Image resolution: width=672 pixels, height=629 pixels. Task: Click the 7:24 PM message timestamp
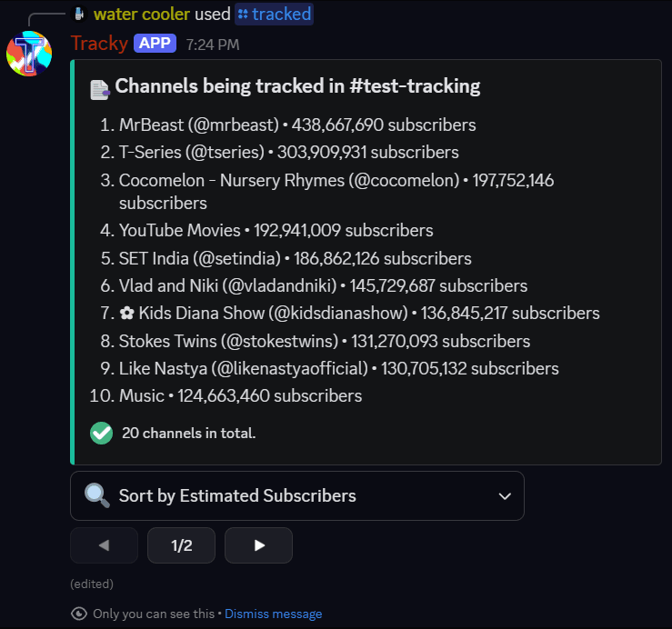point(213,44)
